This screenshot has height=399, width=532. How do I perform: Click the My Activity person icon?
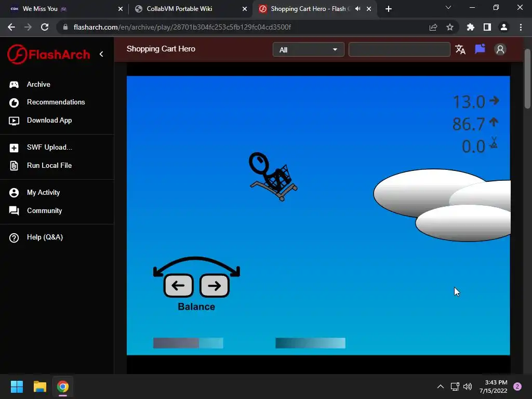pos(14,193)
